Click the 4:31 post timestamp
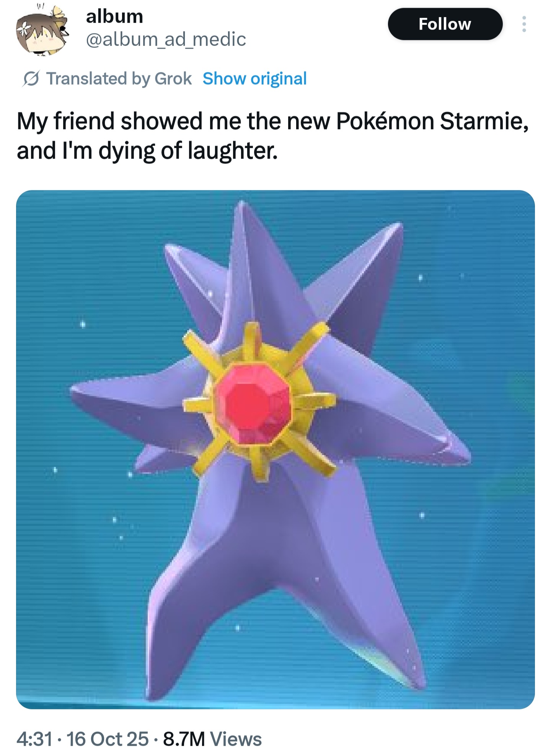Screen dimensions: 551x756 click(34, 739)
